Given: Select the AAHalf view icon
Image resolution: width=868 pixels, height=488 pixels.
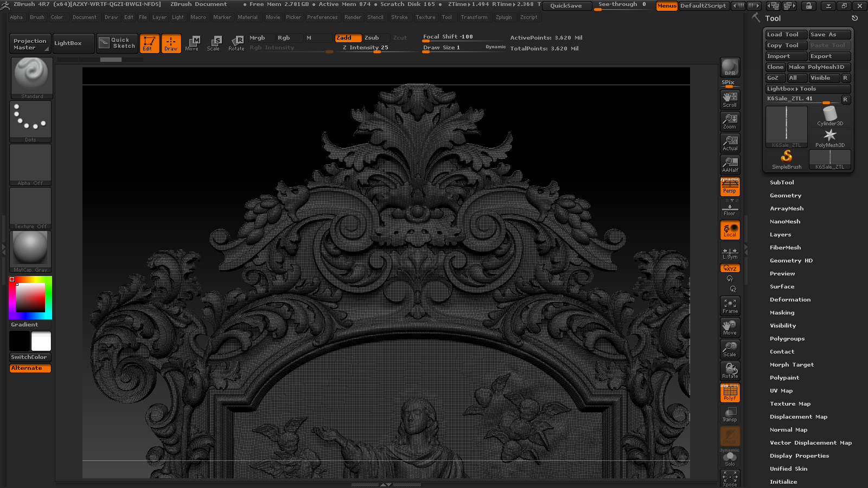Looking at the screenshot, I should (730, 164).
